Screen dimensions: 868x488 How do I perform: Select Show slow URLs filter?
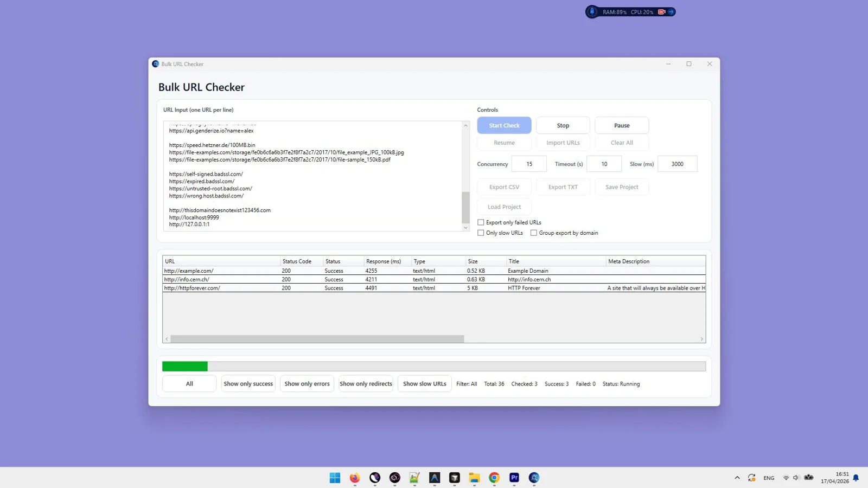click(x=424, y=384)
